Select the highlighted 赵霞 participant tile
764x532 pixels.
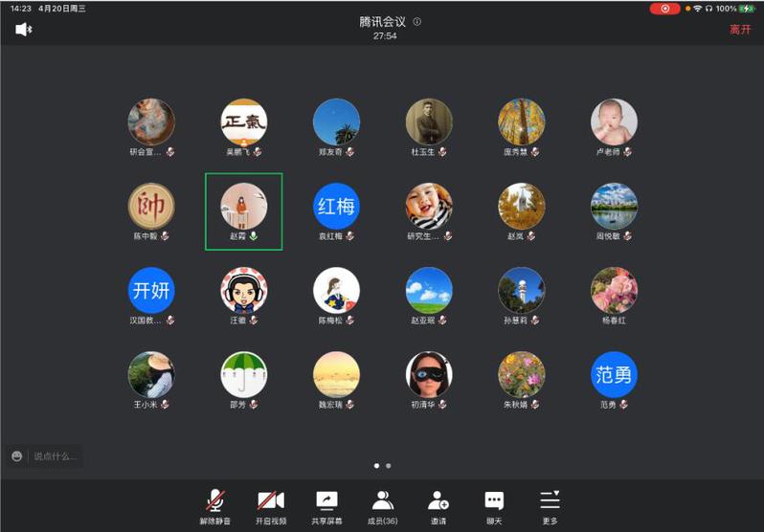pos(244,211)
